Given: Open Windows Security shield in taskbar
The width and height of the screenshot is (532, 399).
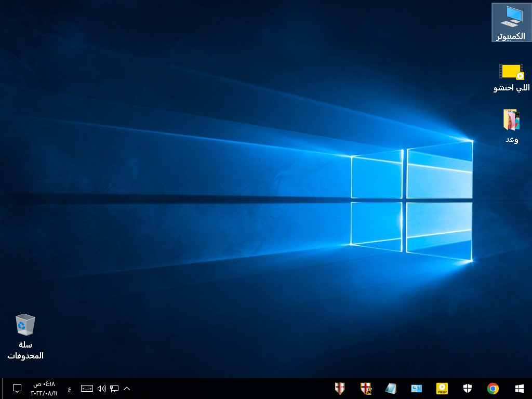Looking at the screenshot, I should [468, 389].
